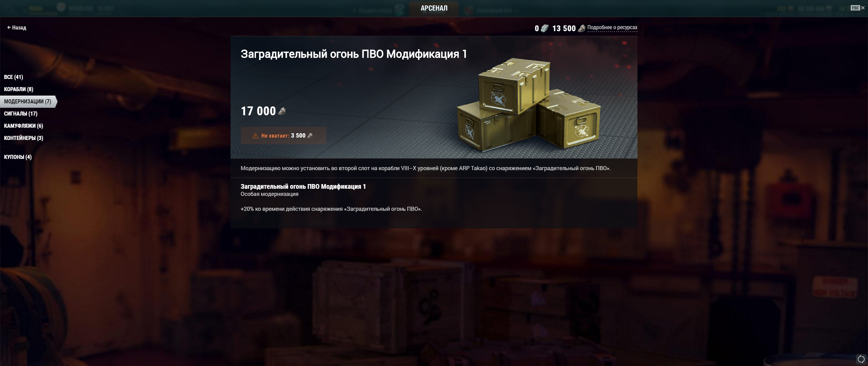This screenshot has height=366, width=868.
Task: Click the steel resource icon beside 0
Action: pos(545,28)
